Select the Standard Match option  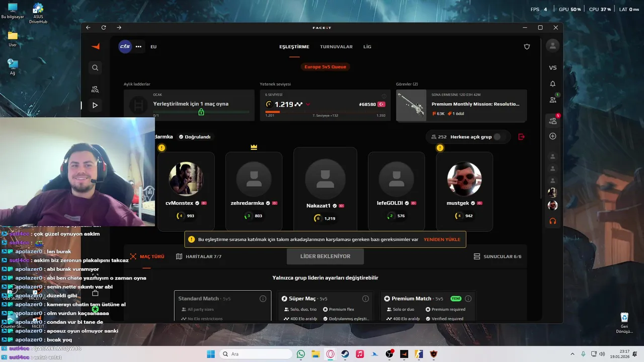222,306
